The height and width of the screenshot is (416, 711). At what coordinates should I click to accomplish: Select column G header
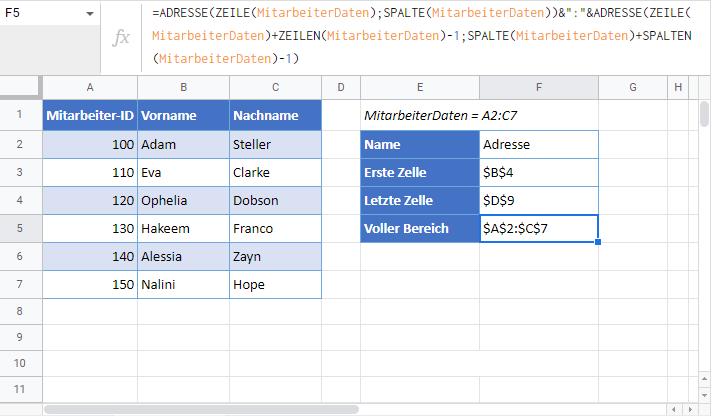click(x=633, y=88)
